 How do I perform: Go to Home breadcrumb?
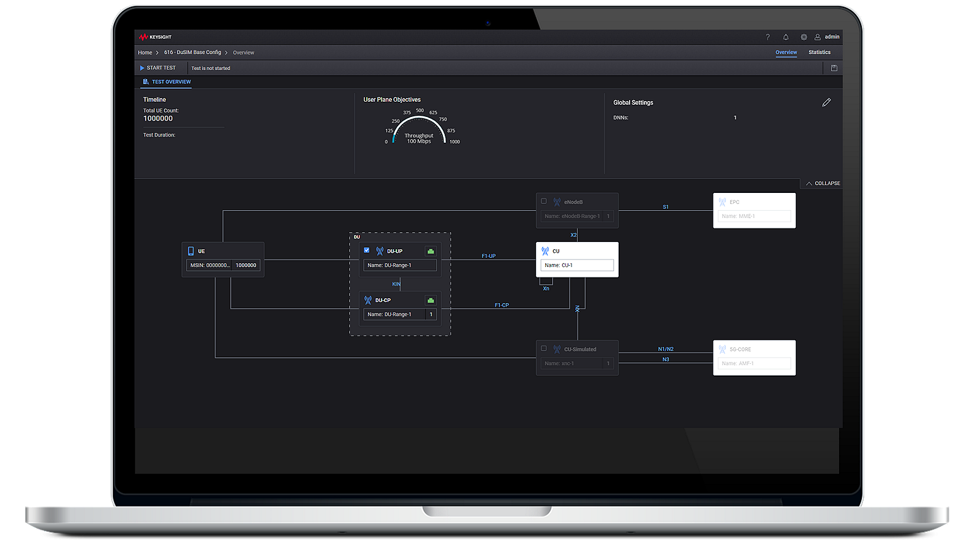[145, 53]
